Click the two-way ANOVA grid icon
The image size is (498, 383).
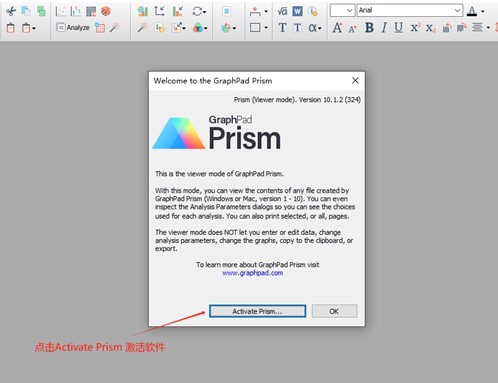[x=91, y=11]
